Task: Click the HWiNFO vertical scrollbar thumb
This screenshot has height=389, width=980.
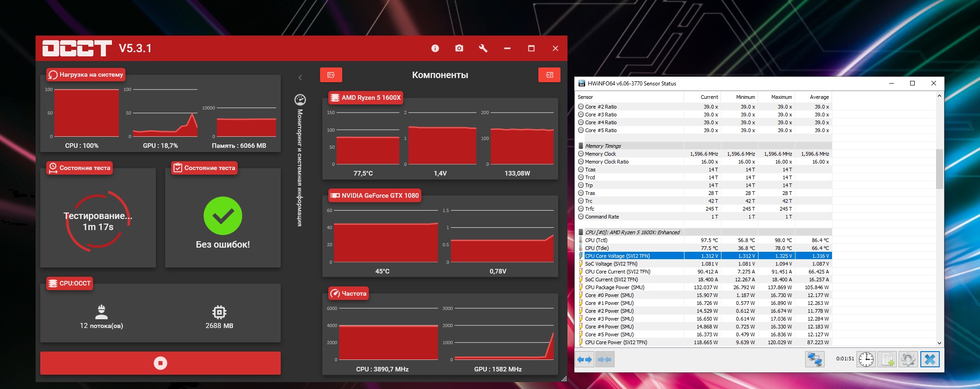Action: (x=939, y=169)
